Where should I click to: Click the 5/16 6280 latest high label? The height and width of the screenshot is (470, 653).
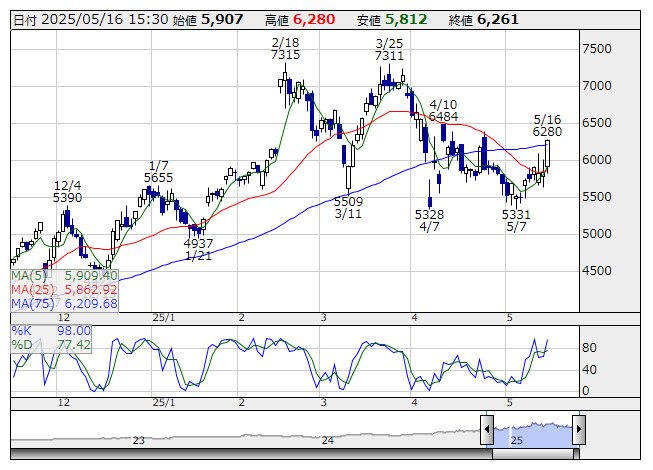point(547,126)
